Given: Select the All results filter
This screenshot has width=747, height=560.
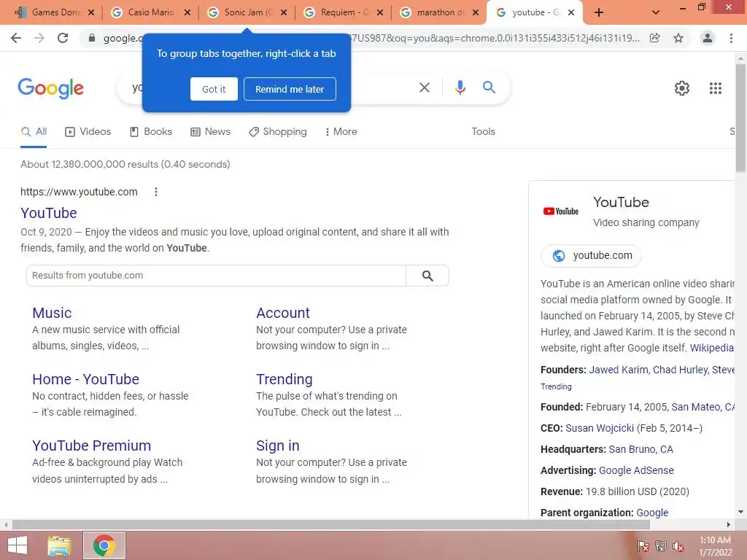Looking at the screenshot, I should tap(34, 132).
